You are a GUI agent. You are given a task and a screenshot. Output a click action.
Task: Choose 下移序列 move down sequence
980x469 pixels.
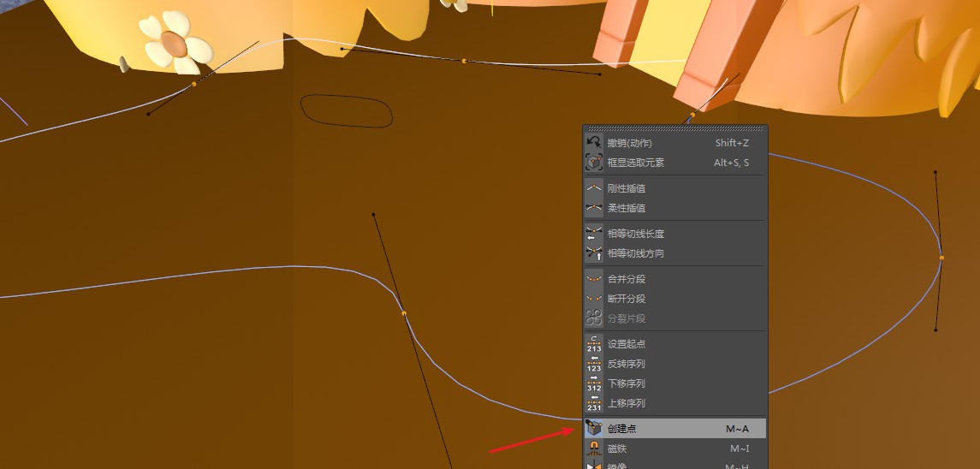(674, 383)
